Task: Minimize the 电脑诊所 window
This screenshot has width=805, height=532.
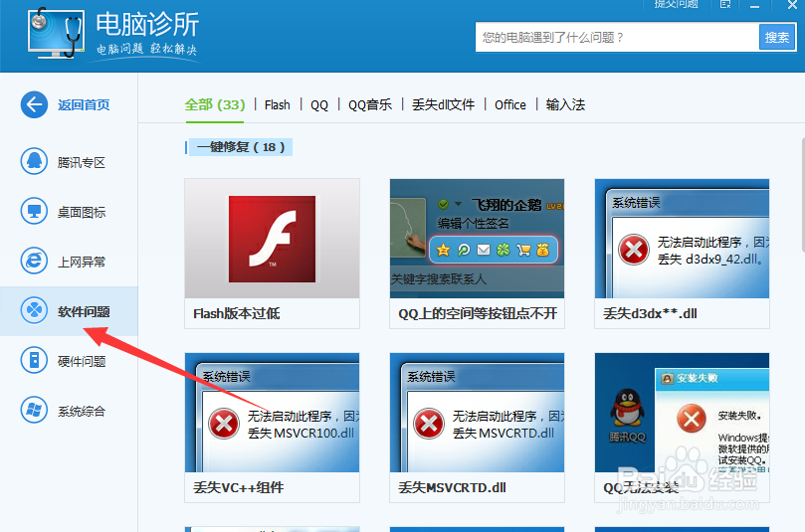Action: (x=754, y=5)
